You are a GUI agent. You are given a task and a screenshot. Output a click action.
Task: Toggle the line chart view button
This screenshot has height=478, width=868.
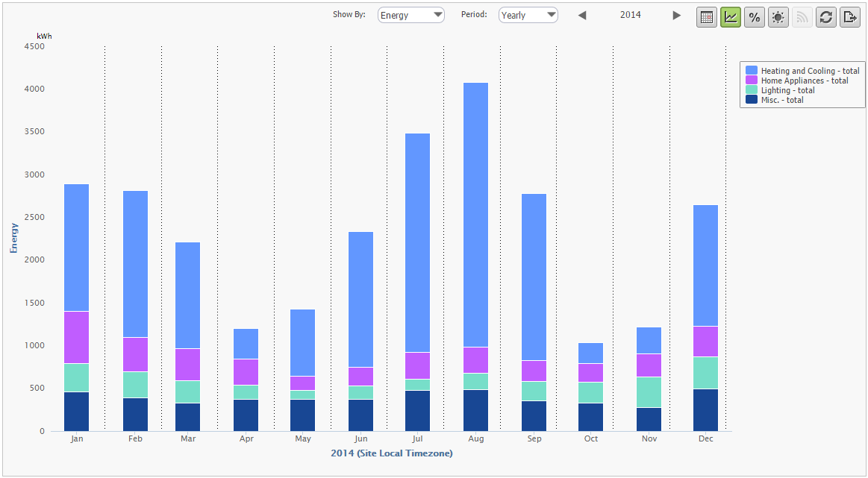point(731,17)
